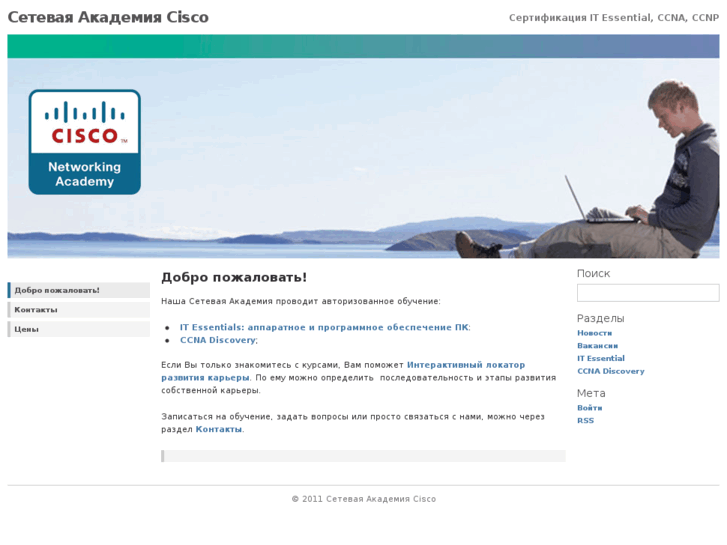727x545 pixels.
Task: Focus the Поиск search field
Action: [x=648, y=293]
